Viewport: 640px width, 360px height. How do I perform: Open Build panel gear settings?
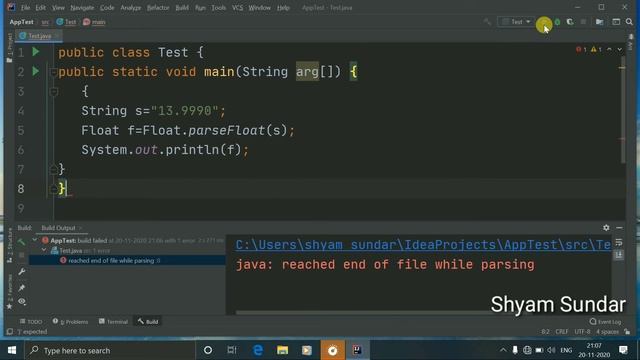click(606, 228)
